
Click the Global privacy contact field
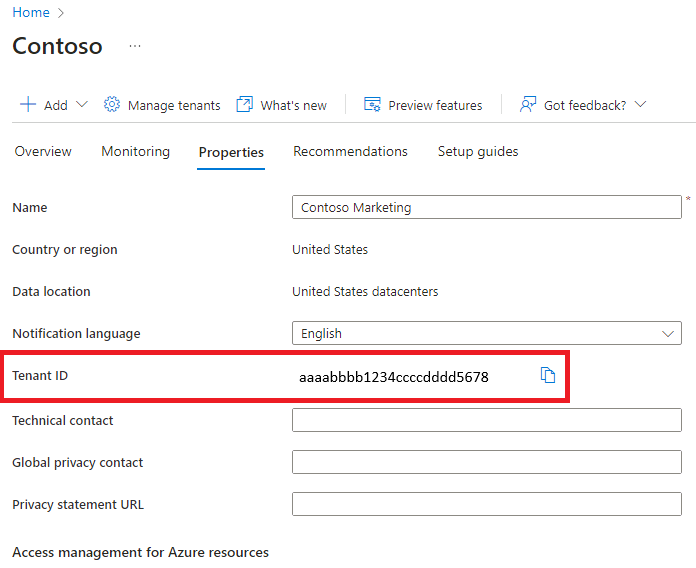(486, 463)
